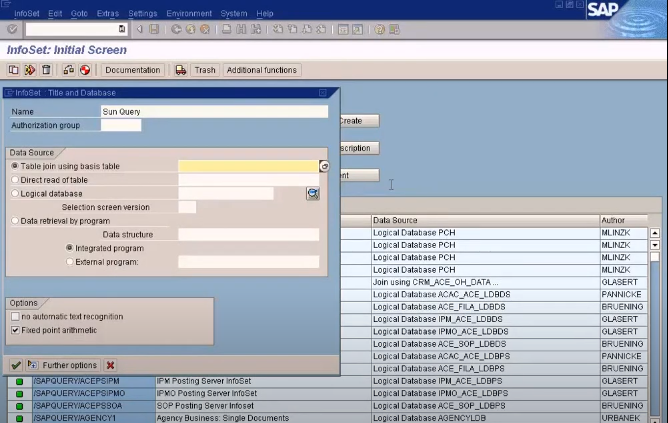Image resolution: width=668 pixels, height=423 pixels.
Task: Click the partially hidden Create button
Action: 360,121
